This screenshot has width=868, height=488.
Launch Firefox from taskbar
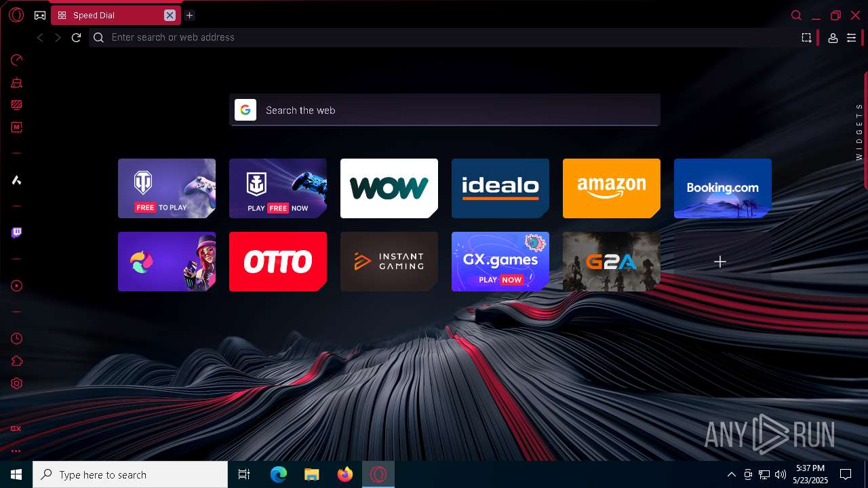click(x=345, y=474)
